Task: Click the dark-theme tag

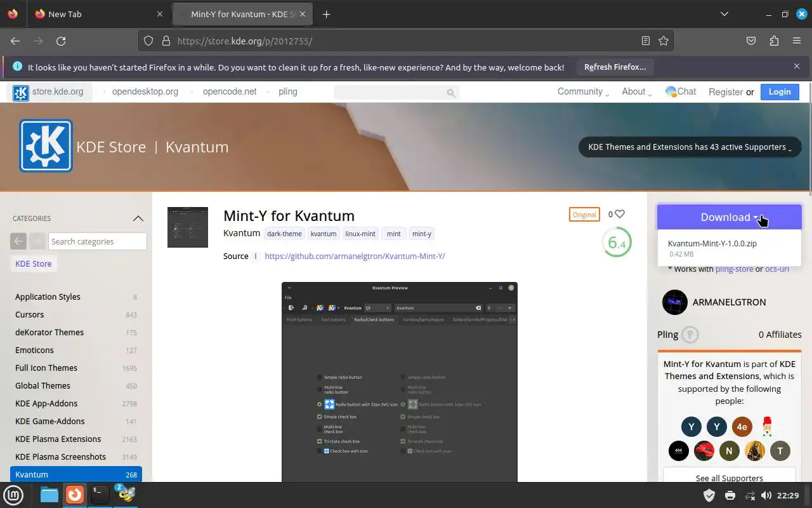Action: pyautogui.click(x=284, y=234)
